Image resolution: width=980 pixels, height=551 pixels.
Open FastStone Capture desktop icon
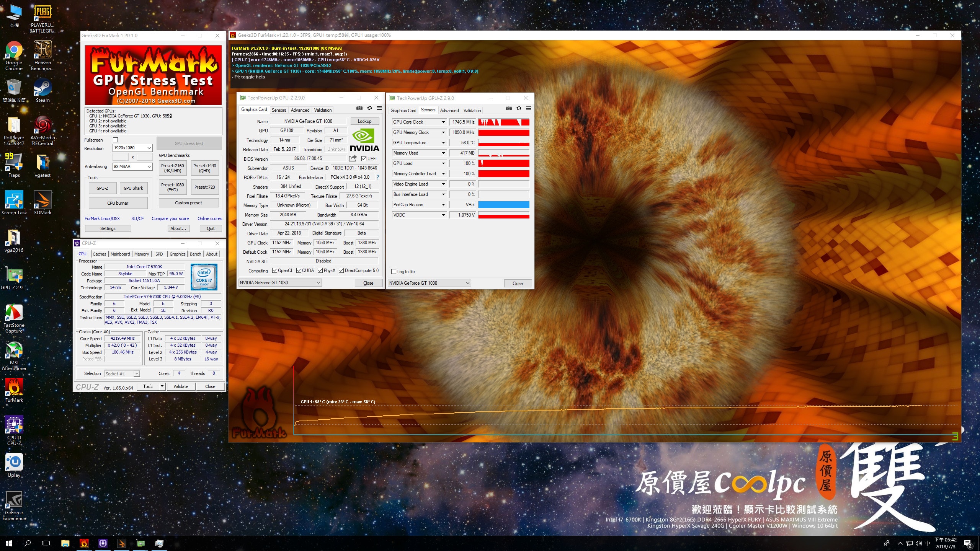[14, 318]
